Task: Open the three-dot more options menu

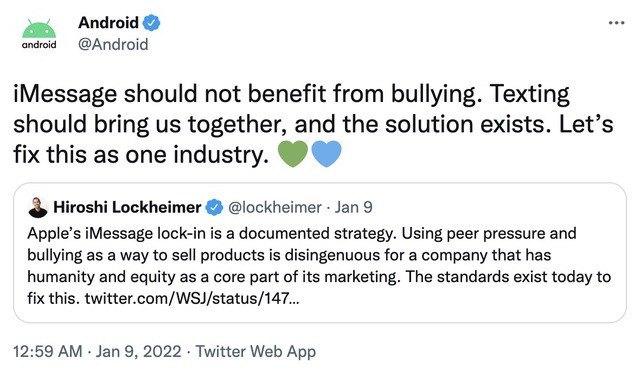Action: [x=616, y=23]
